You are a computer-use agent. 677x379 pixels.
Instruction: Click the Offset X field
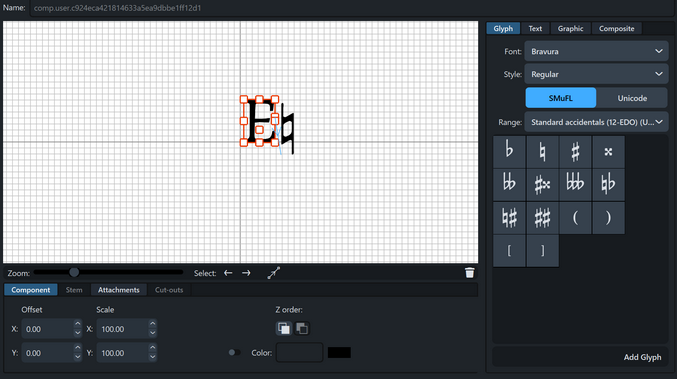click(47, 329)
